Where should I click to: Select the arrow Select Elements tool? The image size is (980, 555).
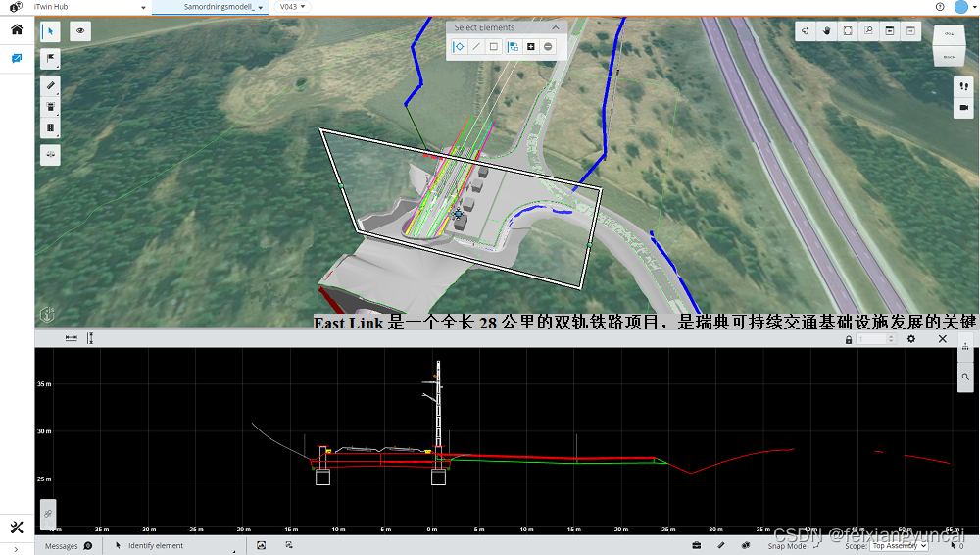(x=50, y=31)
